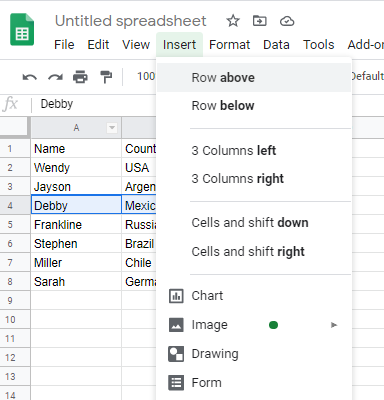Viewport: 384px width, 400px height.
Task: Click the Print icon
Action: [x=80, y=77]
